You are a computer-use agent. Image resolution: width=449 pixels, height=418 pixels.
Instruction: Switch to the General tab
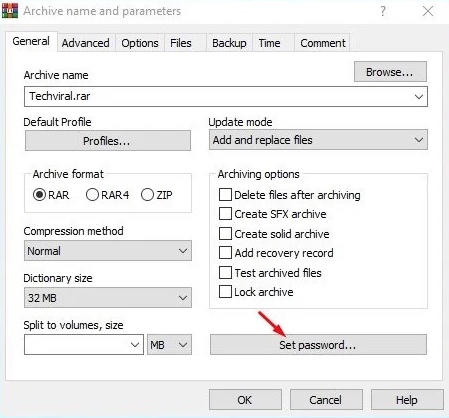click(31, 41)
